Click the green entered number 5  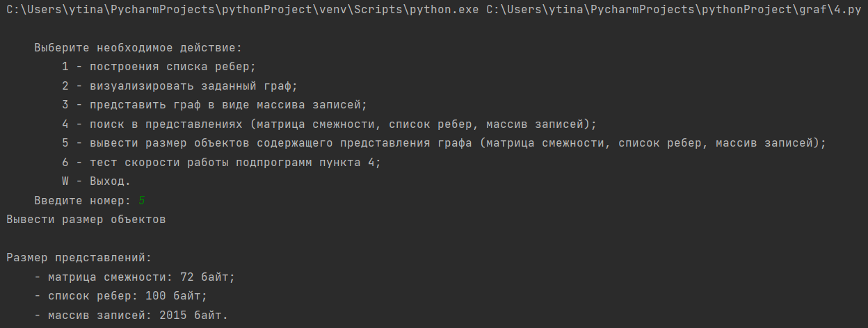[x=142, y=200]
